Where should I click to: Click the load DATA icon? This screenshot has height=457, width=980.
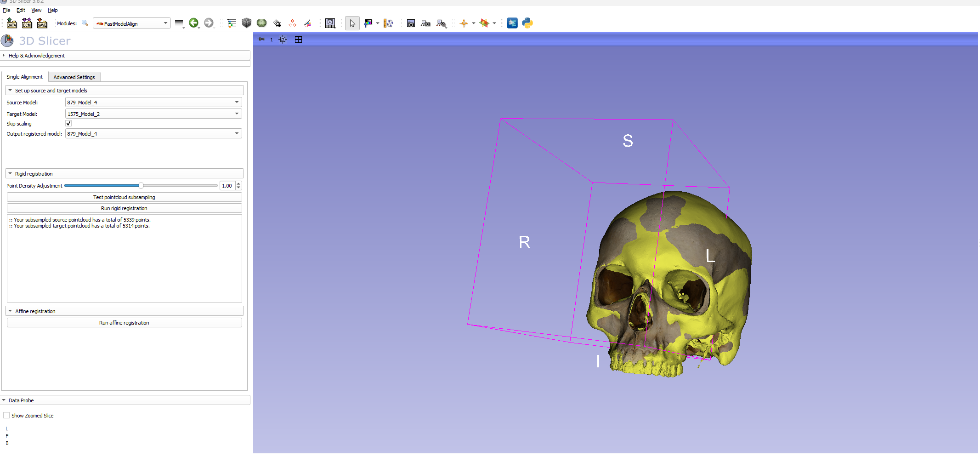tap(12, 23)
